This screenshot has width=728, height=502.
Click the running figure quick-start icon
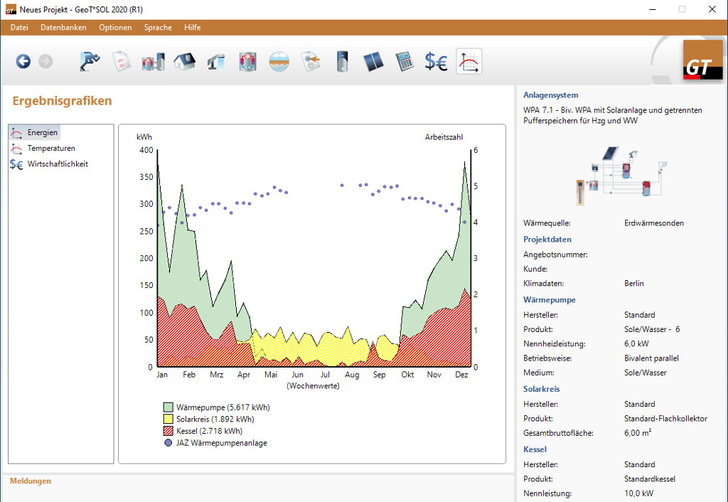pos(90,62)
